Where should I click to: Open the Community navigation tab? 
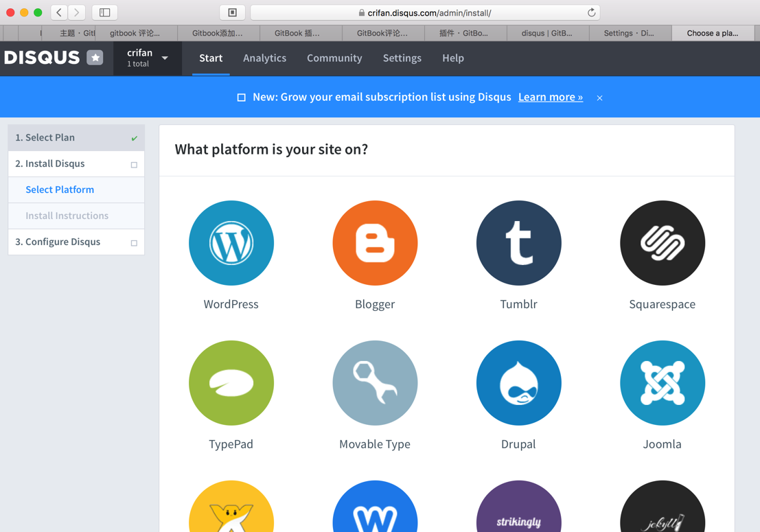point(334,58)
